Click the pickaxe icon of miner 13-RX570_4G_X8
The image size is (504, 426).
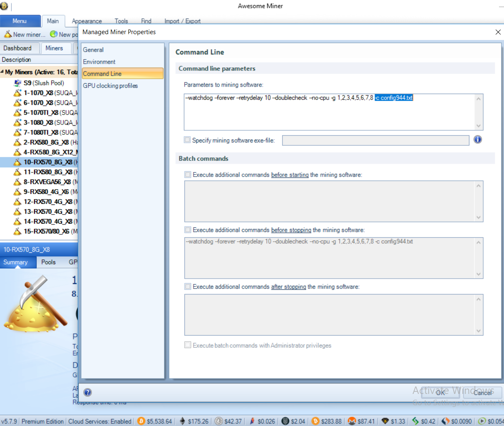click(x=17, y=212)
